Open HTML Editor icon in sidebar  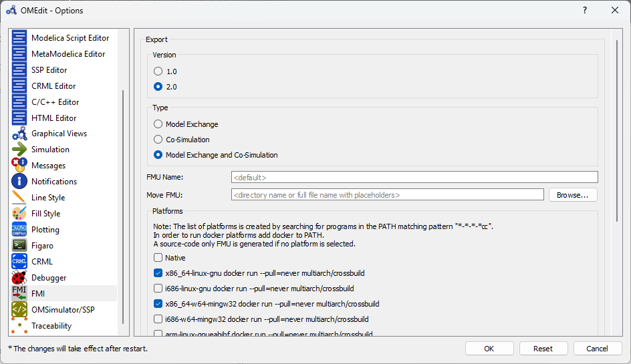click(x=19, y=118)
